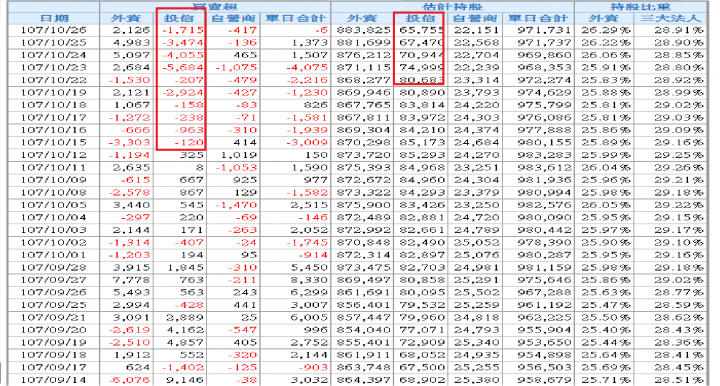Click value 7,778 in 107/09/27 row
Screen dimensions: 720x386
click(x=131, y=280)
